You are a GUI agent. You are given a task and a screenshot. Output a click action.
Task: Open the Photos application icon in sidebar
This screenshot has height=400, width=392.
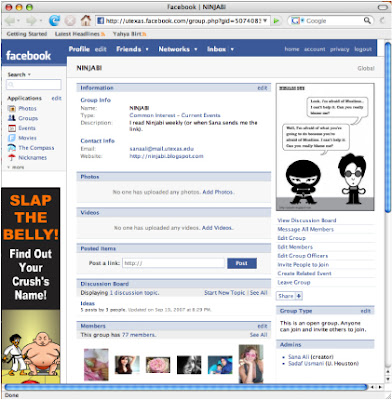(x=12, y=109)
